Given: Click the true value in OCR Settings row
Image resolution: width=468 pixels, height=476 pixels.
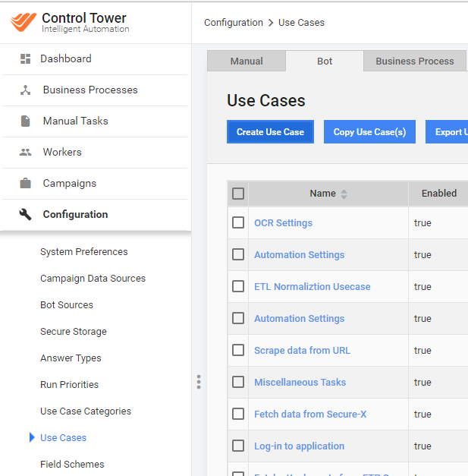Looking at the screenshot, I should 422,223.
